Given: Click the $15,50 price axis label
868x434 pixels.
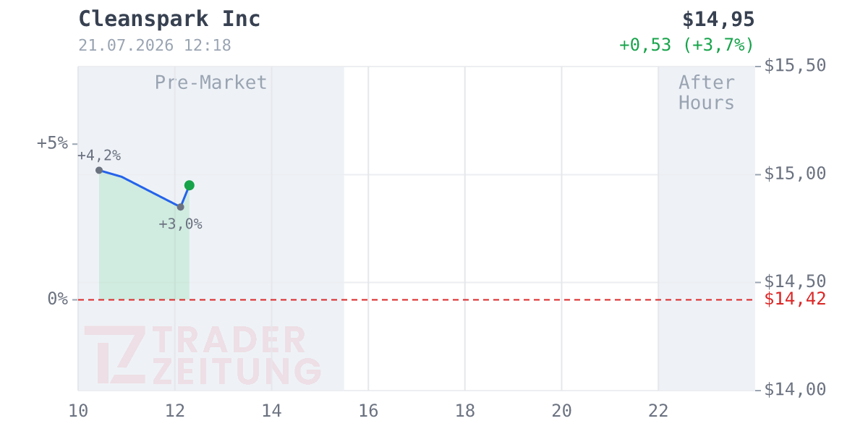Looking at the screenshot, I should (795, 65).
